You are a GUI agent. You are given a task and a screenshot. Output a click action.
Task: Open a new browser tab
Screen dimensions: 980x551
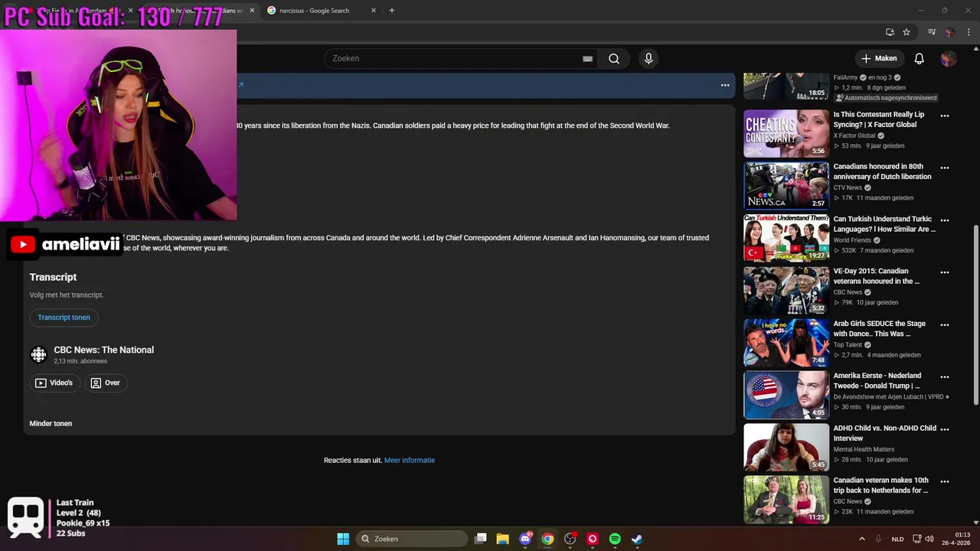point(392,11)
